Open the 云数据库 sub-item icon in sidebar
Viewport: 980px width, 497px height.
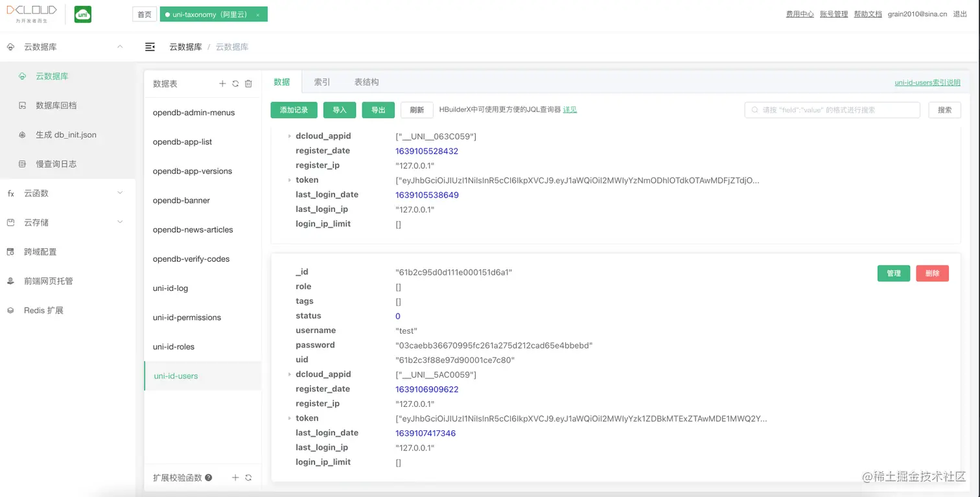pos(23,76)
